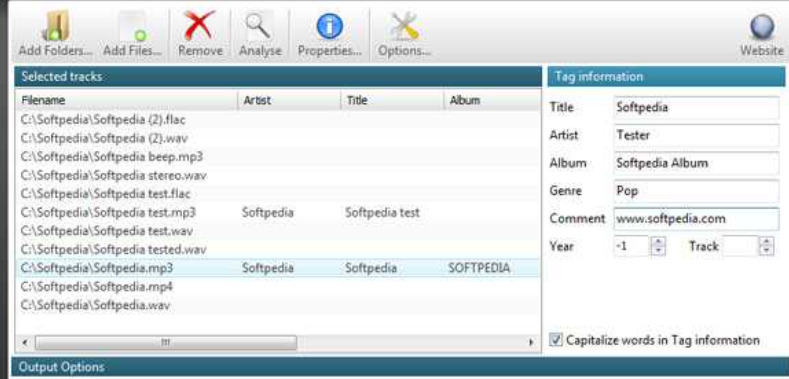The height and width of the screenshot is (379, 789).
Task: Select Softpedia stereo.wav row
Action: point(278,175)
